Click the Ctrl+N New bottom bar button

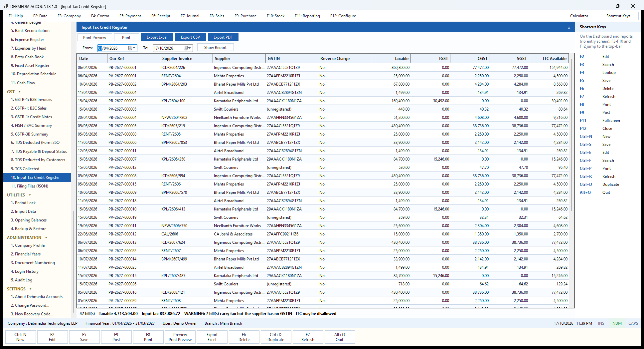point(20,337)
